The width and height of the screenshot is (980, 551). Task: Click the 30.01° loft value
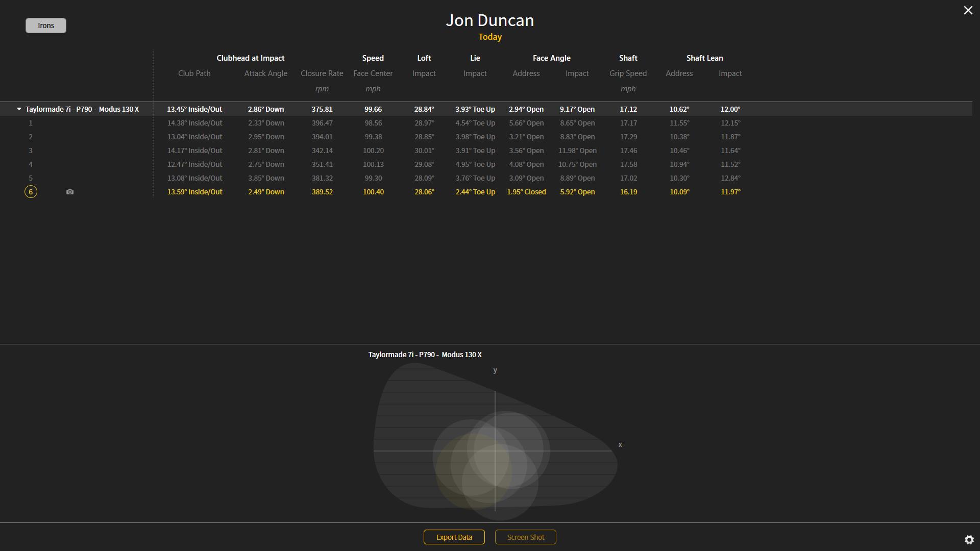(x=424, y=151)
